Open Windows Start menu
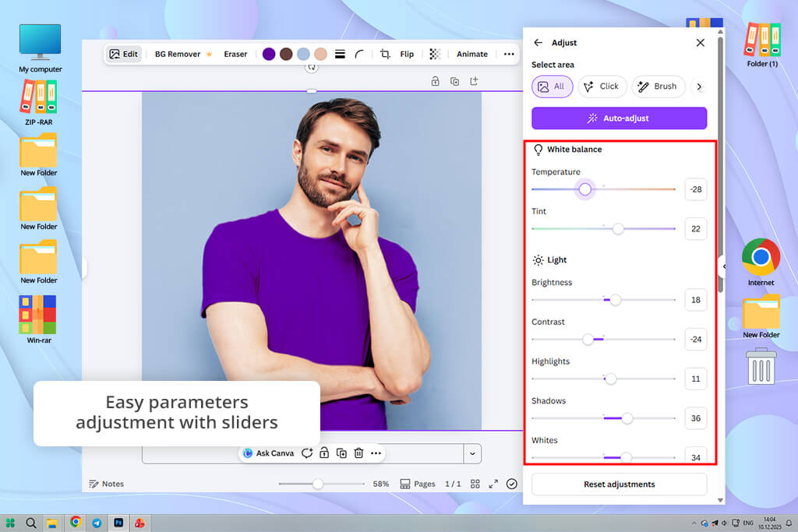The width and height of the screenshot is (798, 532). (10, 523)
